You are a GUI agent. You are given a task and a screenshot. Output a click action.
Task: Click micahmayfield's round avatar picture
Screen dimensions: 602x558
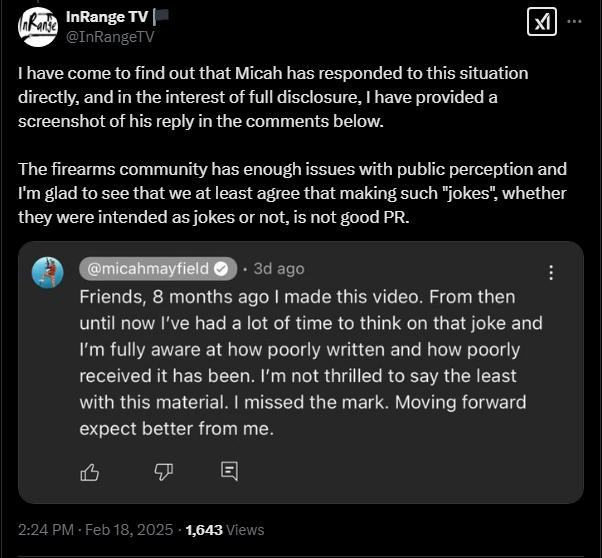click(48, 273)
